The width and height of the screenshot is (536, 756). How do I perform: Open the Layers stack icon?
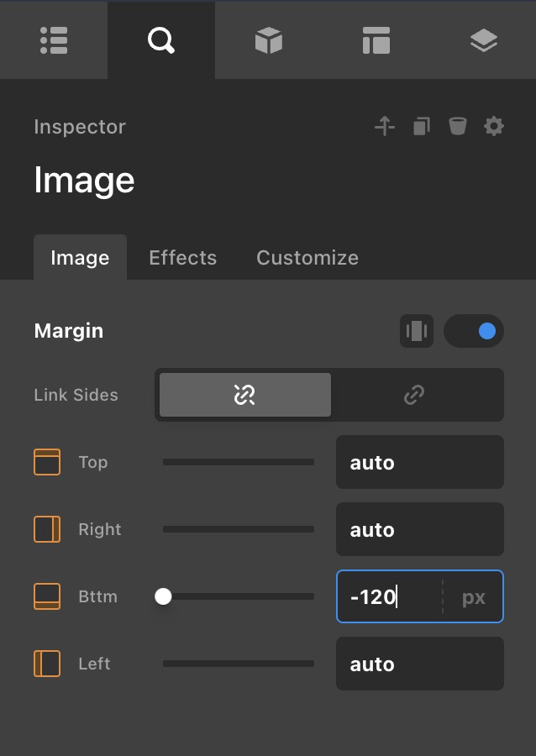484,40
